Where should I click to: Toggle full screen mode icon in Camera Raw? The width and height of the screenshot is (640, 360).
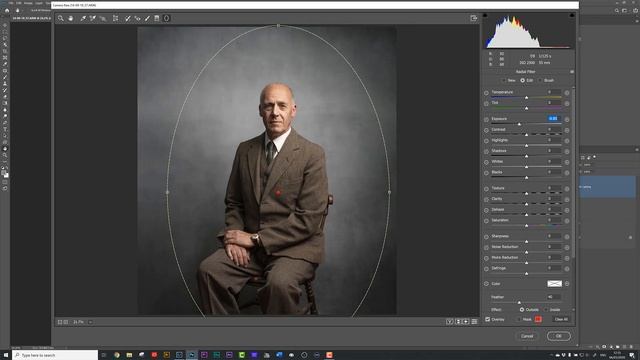[x=473, y=18]
